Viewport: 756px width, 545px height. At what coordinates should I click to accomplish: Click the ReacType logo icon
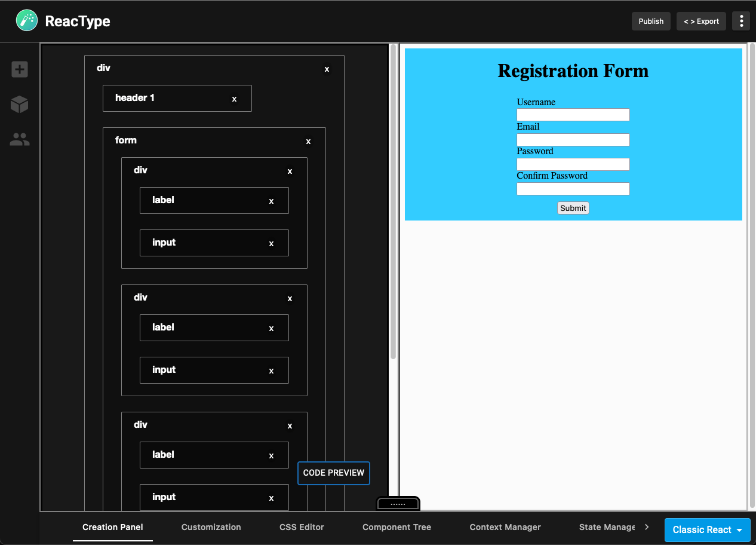pyautogui.click(x=26, y=20)
